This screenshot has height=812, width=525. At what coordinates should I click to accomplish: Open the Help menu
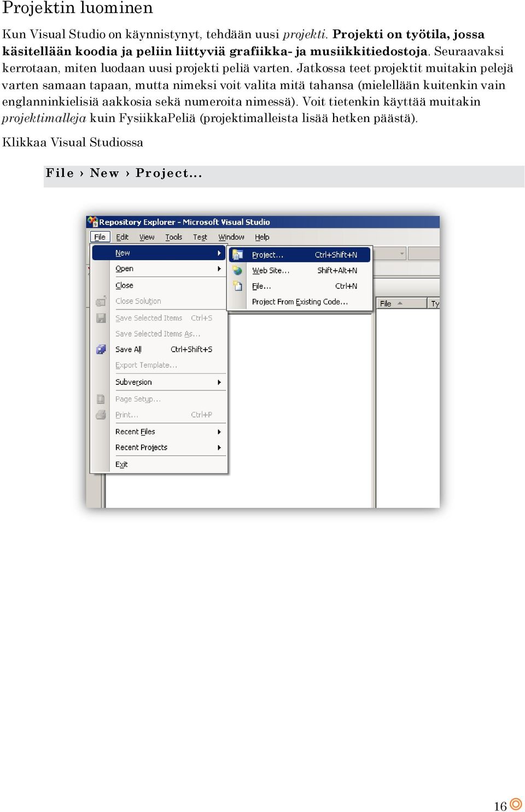pos(262,237)
